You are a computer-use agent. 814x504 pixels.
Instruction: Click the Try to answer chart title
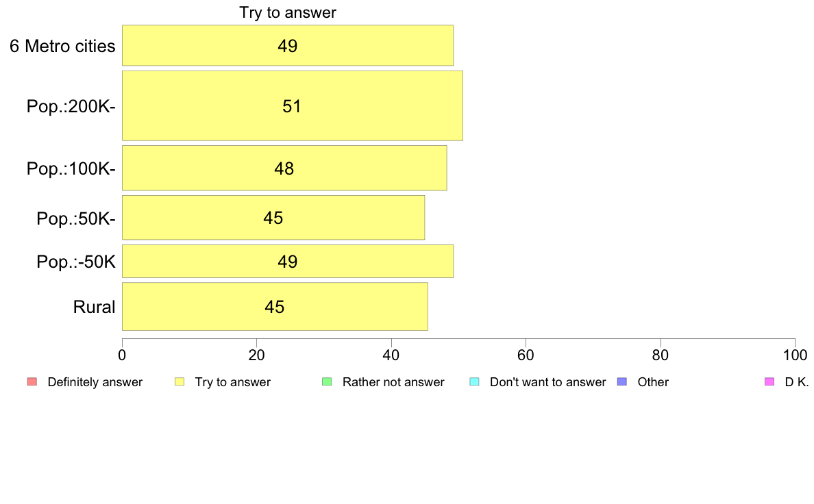[x=288, y=12]
